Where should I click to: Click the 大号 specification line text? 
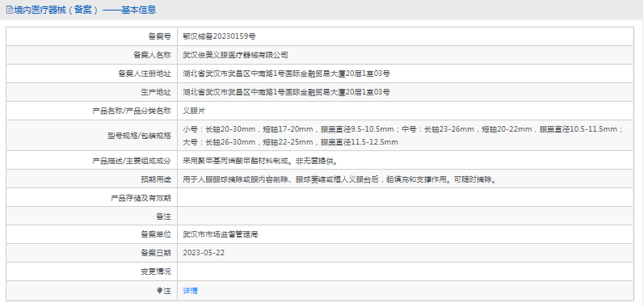(290, 142)
